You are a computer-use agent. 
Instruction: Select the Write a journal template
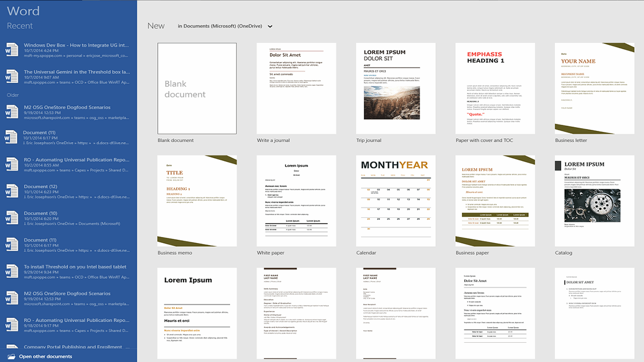point(296,88)
